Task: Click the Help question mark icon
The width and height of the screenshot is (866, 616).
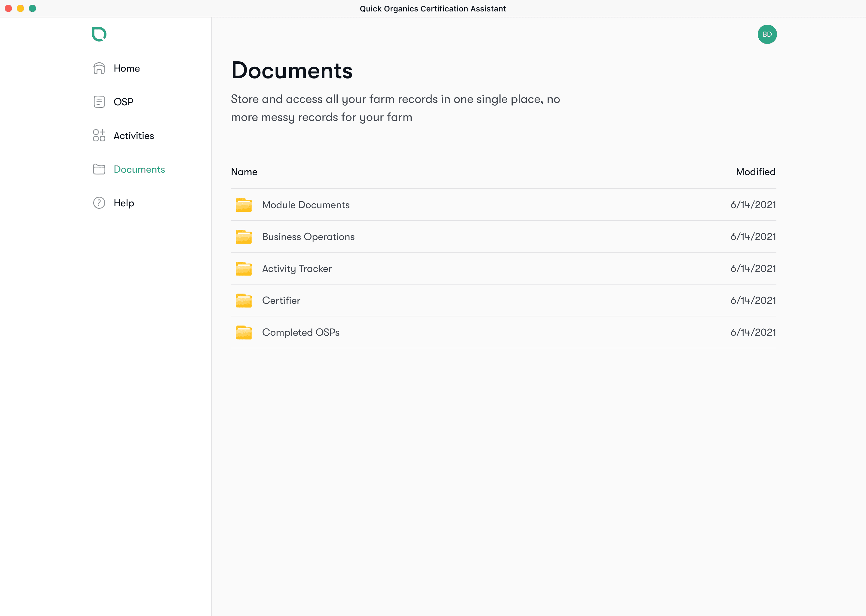Action: (x=99, y=203)
